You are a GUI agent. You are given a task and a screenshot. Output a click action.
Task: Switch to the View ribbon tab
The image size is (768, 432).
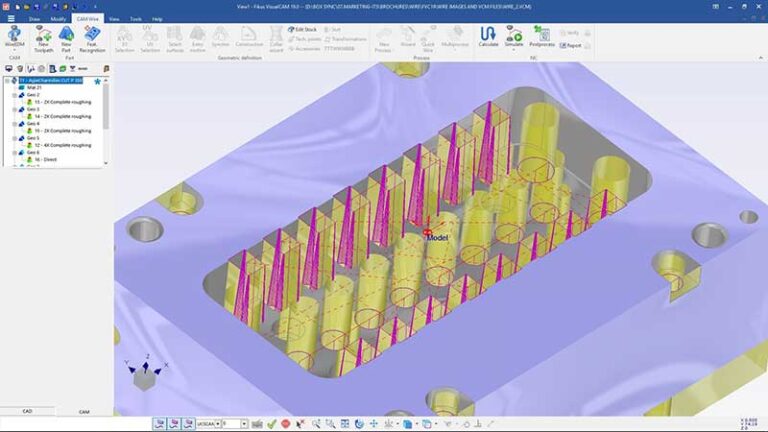tap(113, 18)
